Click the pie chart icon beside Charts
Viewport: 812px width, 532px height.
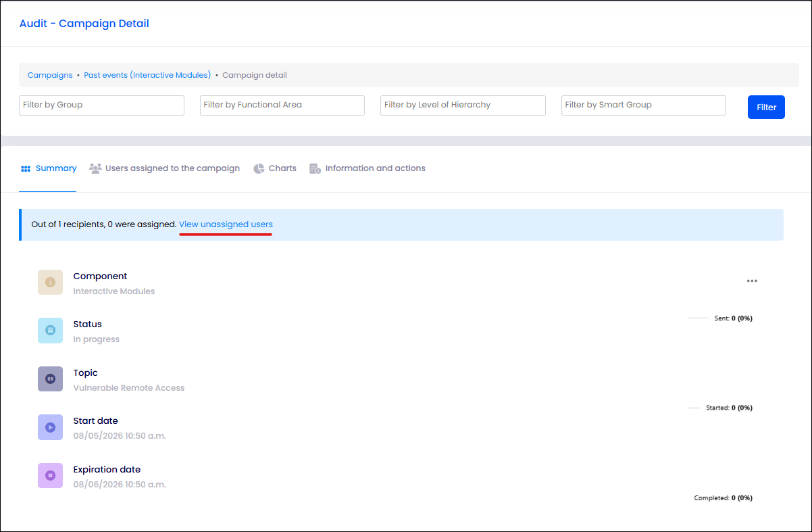click(259, 168)
